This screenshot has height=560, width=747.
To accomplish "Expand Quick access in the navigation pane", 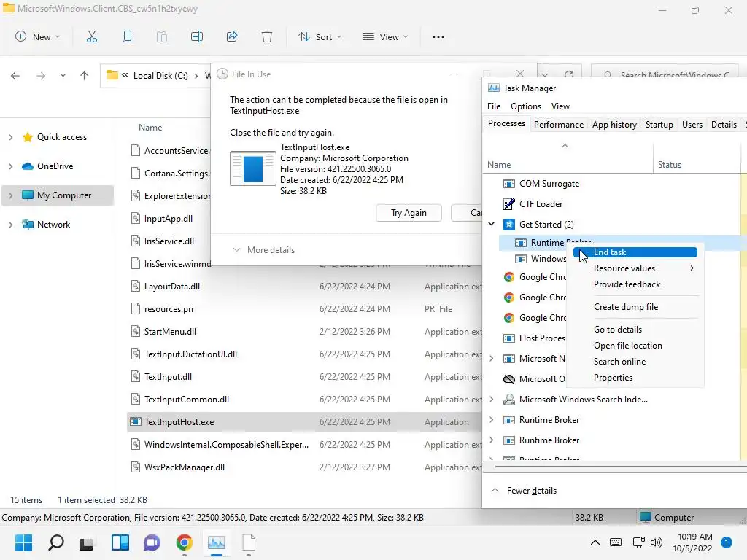I will [x=10, y=137].
